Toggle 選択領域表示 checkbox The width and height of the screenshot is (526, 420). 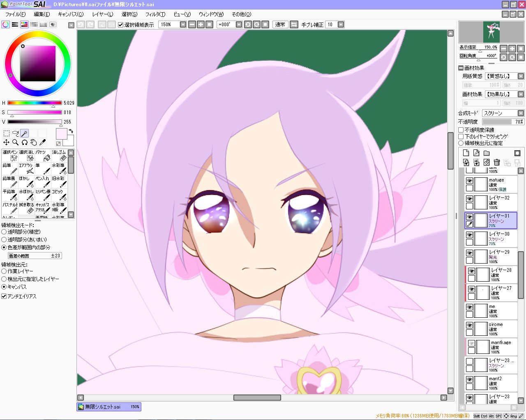coord(120,25)
